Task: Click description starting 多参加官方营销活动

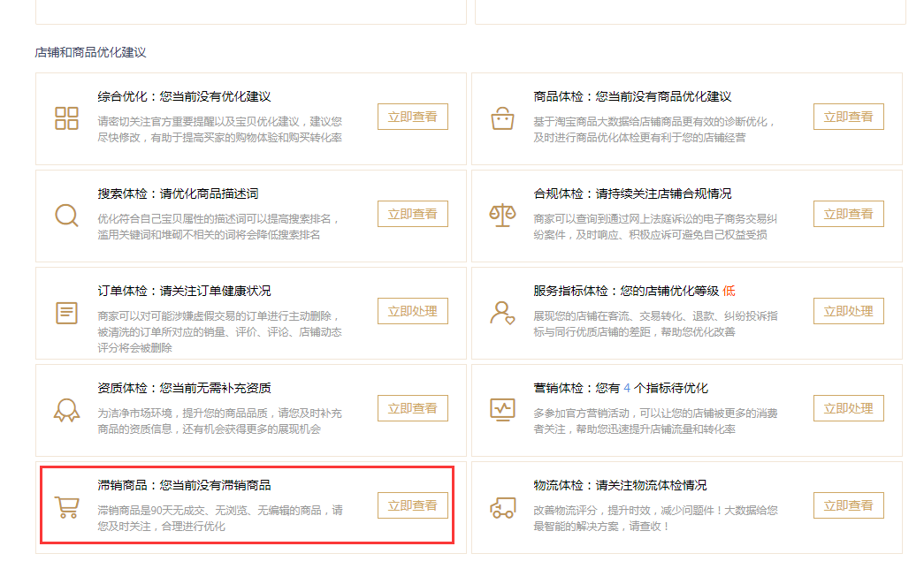Action: coord(655,421)
